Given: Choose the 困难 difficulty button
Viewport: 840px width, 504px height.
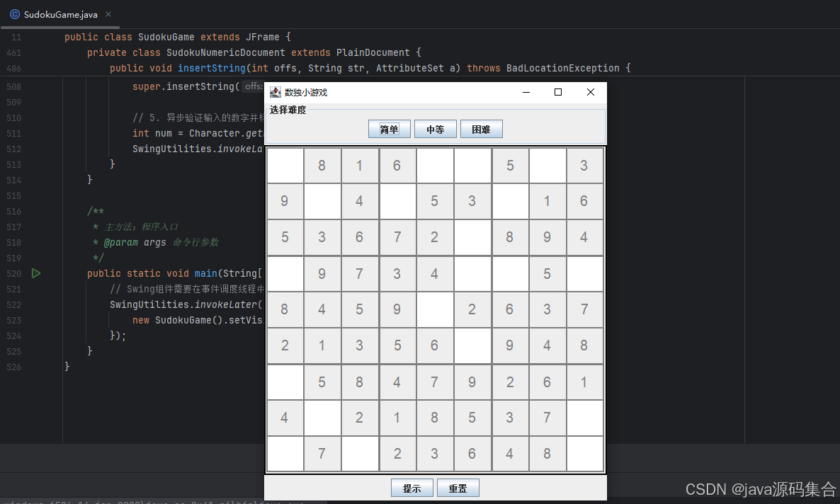Looking at the screenshot, I should 482,129.
